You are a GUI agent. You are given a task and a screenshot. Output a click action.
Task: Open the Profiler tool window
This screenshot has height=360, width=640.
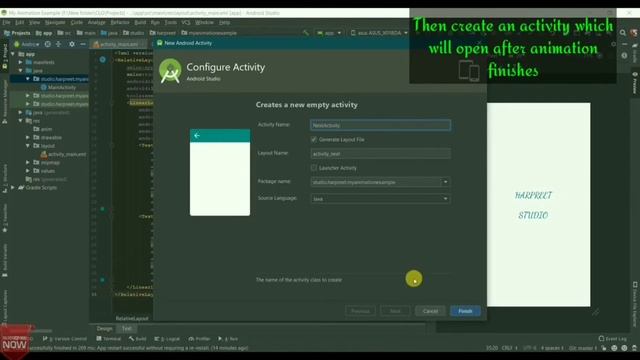tap(200, 339)
